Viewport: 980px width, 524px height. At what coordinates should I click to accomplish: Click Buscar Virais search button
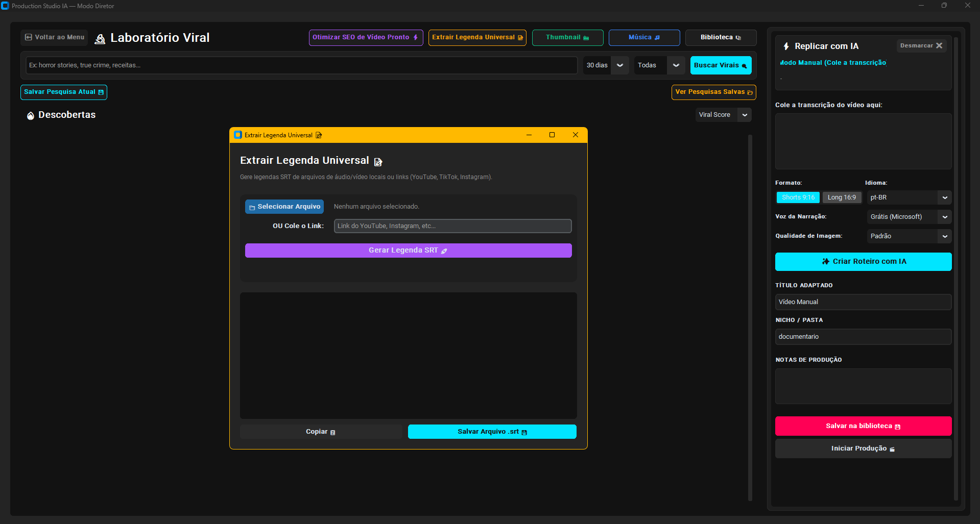click(721, 65)
